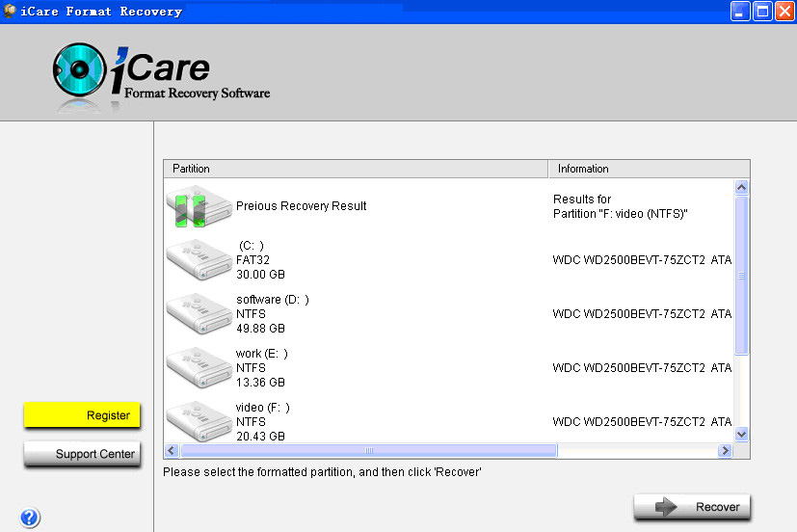Screen dimensions: 797x532
Task: Click the Recover button
Action: click(x=692, y=507)
